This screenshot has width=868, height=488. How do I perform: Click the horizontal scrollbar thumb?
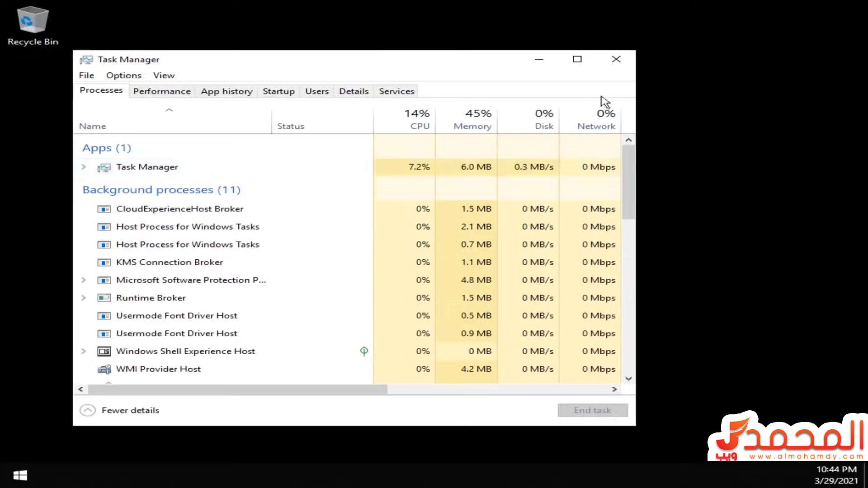237,389
